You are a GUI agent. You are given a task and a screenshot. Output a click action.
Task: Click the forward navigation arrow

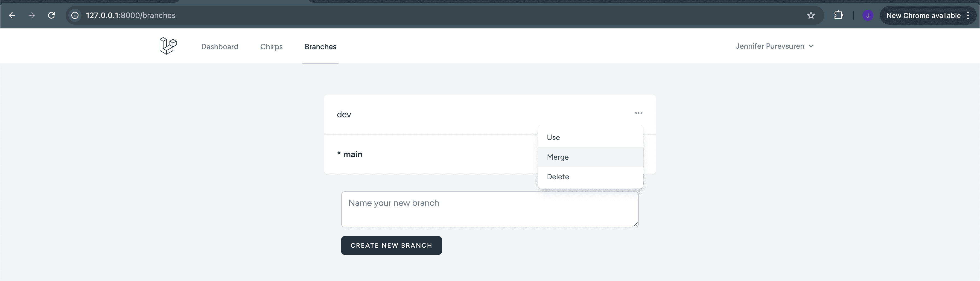pos(32,16)
